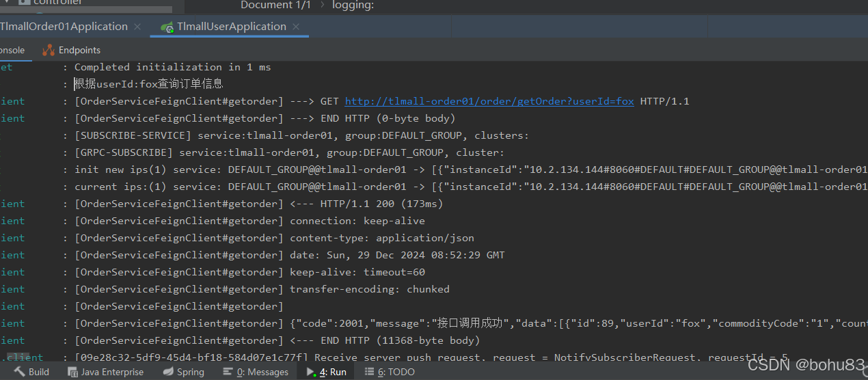The image size is (868, 380).
Task: Click the 'END HTTP (11368-byte body)' log line
Action: 277,340
